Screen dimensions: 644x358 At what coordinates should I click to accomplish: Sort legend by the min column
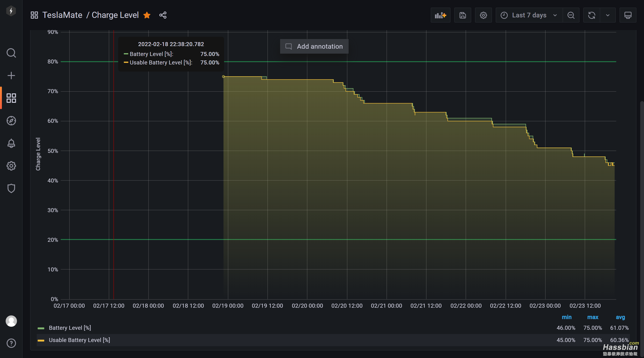click(x=567, y=317)
